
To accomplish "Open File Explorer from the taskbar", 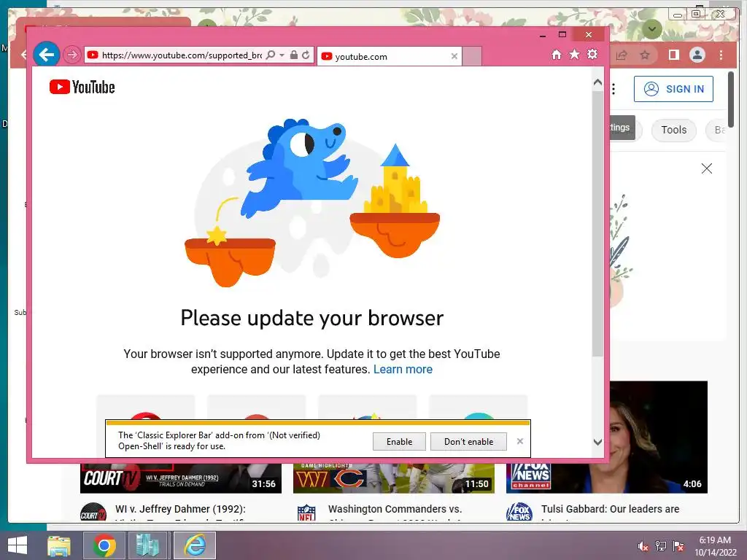I will pyautogui.click(x=59, y=545).
